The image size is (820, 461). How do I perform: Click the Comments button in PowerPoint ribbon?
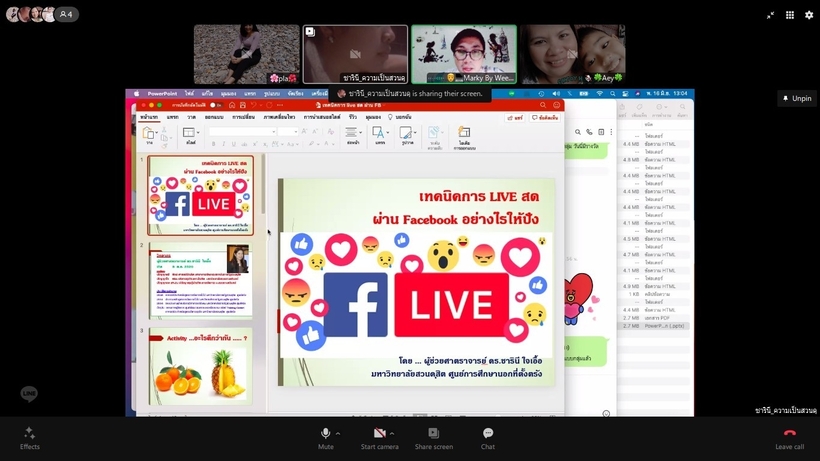tap(545, 118)
